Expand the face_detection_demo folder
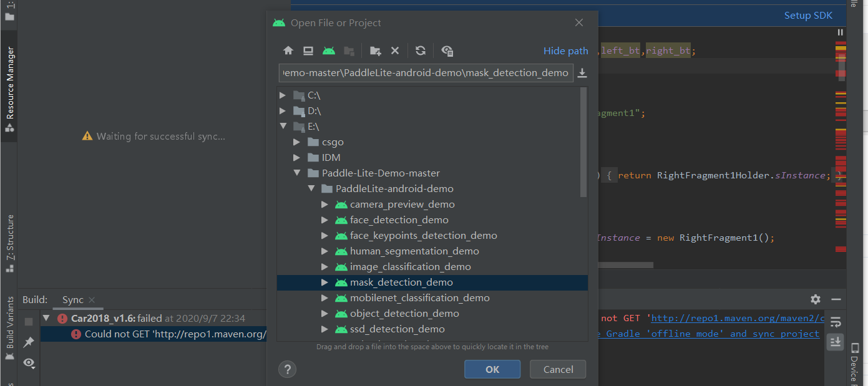 coord(325,220)
